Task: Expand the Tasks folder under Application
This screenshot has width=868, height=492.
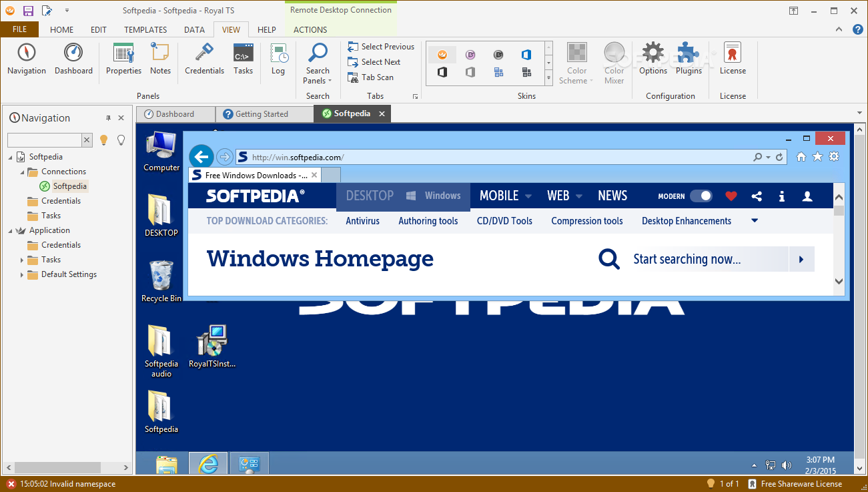Action: click(x=22, y=260)
